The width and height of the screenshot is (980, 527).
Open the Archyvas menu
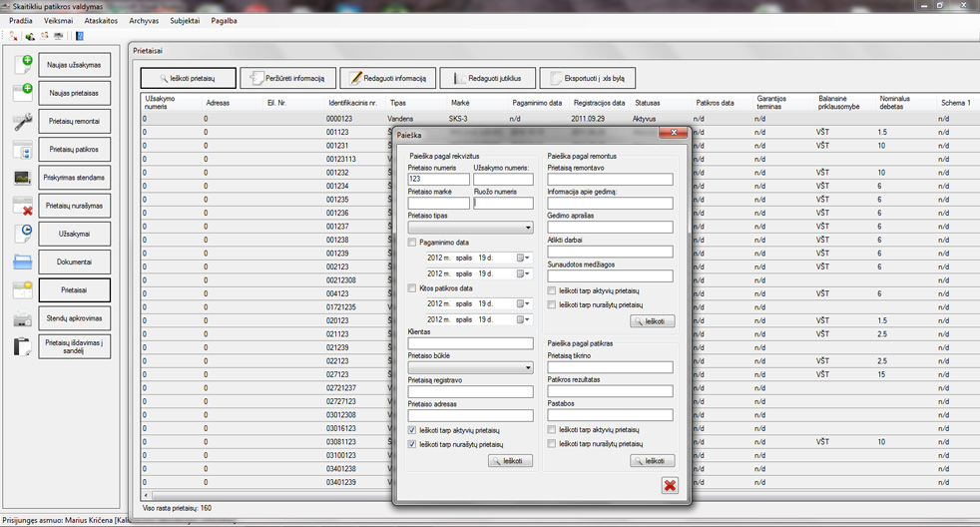(x=144, y=21)
